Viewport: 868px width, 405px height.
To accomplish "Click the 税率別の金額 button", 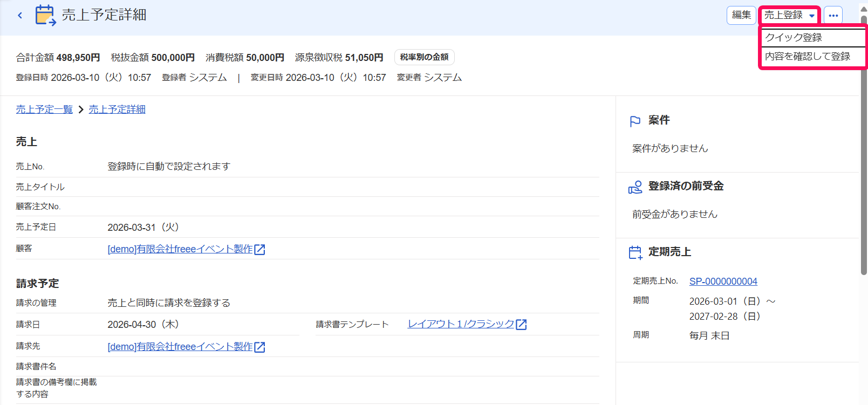I will pyautogui.click(x=425, y=57).
